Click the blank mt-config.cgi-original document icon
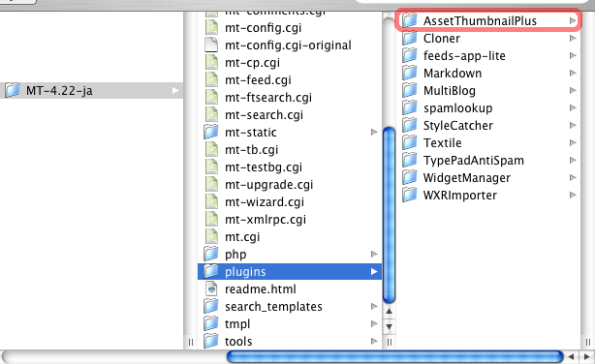 click(211, 45)
